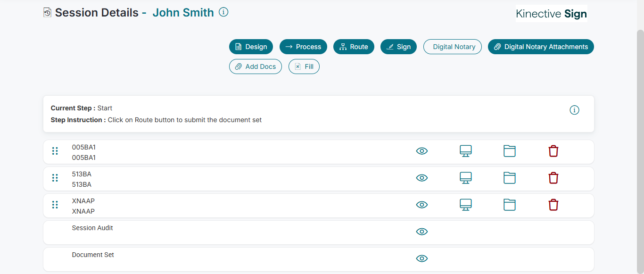The image size is (644, 274).
Task: Open the folder icon for document 005BA1
Action: tap(510, 151)
